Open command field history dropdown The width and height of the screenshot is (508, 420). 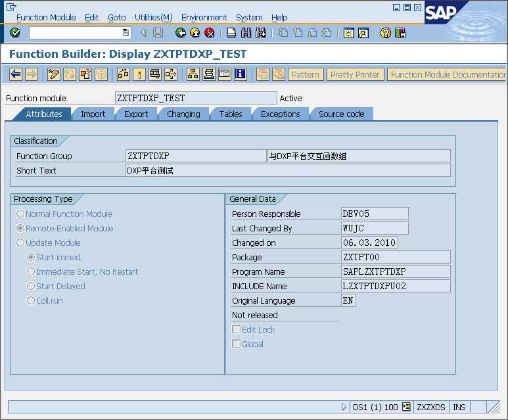click(126, 33)
